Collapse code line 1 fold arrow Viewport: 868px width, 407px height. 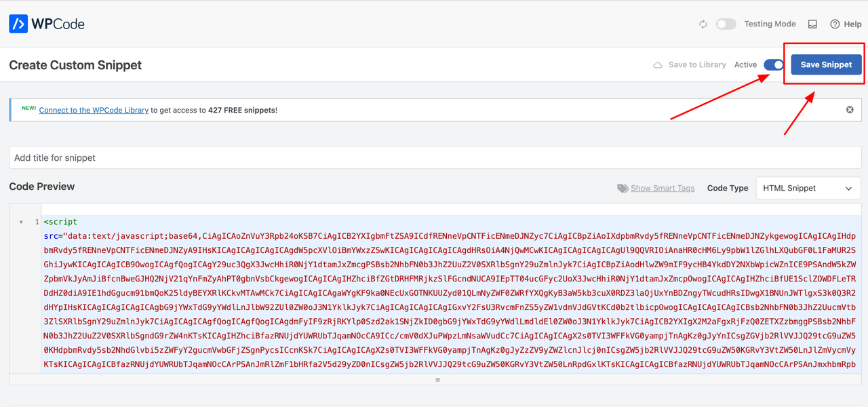tap(21, 222)
